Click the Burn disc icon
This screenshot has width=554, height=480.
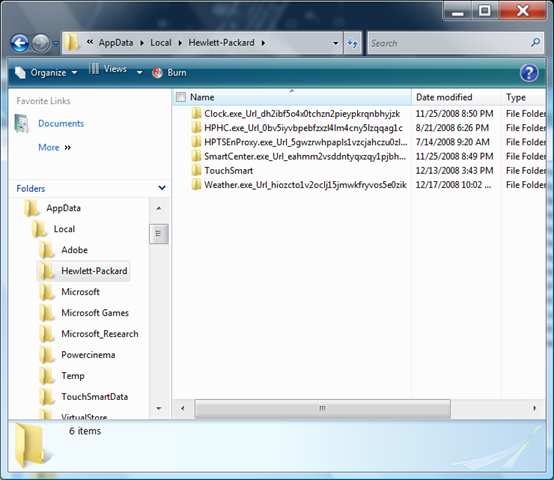157,73
